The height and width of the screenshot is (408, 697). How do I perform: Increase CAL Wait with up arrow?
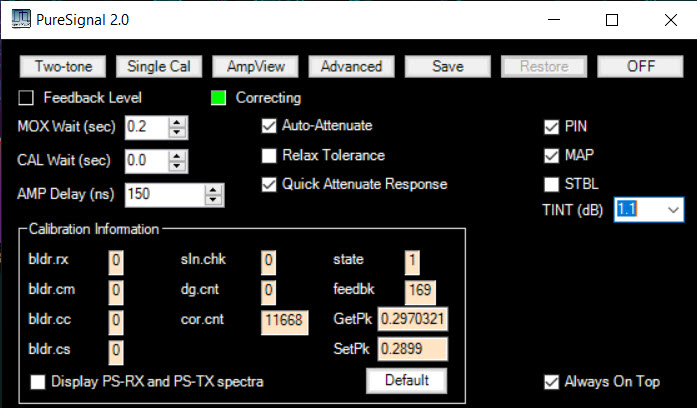(177, 156)
